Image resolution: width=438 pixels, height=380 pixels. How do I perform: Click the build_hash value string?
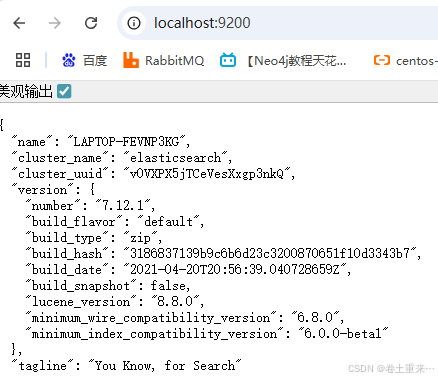point(270,253)
